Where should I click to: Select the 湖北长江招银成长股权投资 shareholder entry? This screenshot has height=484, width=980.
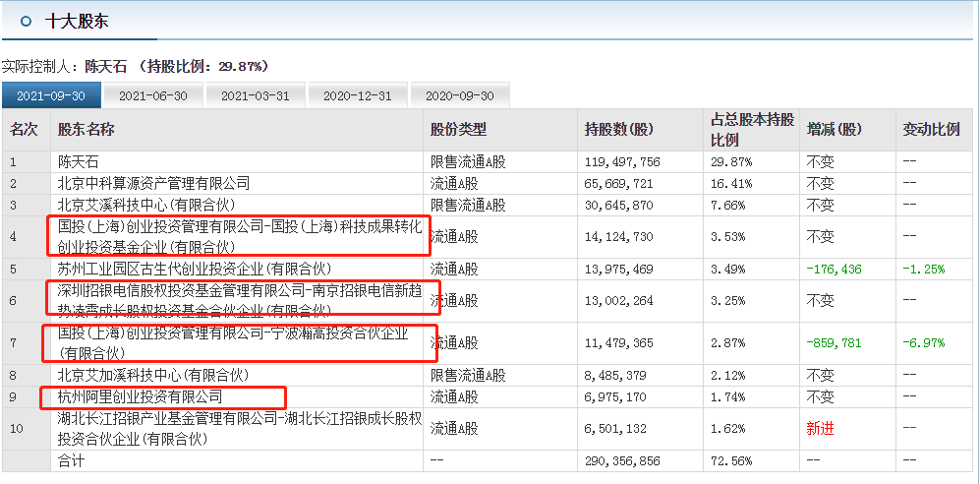[x=240, y=429]
